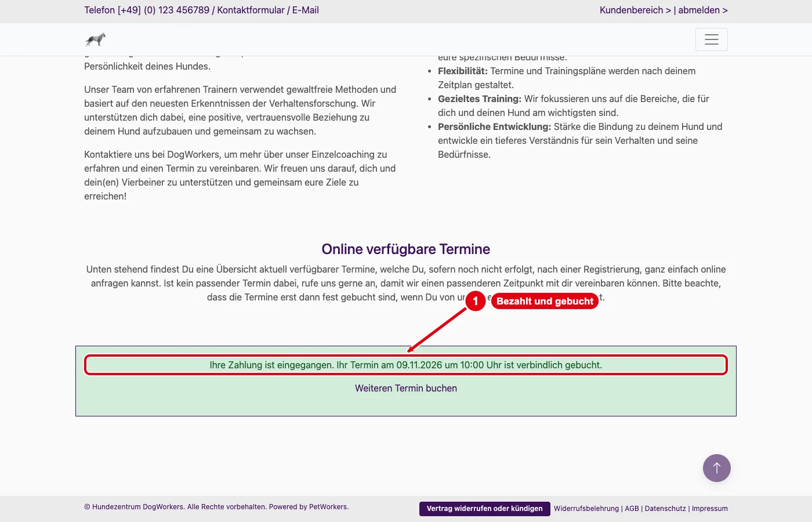Screen dimensions: 812x522
Task: Click the Persönliche Entwicklung bullet text
Action: coord(580,140)
